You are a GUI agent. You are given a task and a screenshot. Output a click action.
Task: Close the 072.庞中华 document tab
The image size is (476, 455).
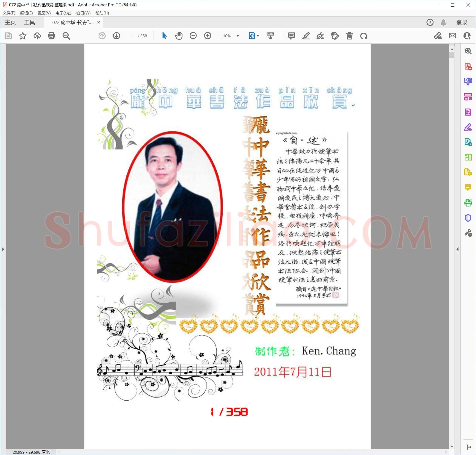coord(99,22)
